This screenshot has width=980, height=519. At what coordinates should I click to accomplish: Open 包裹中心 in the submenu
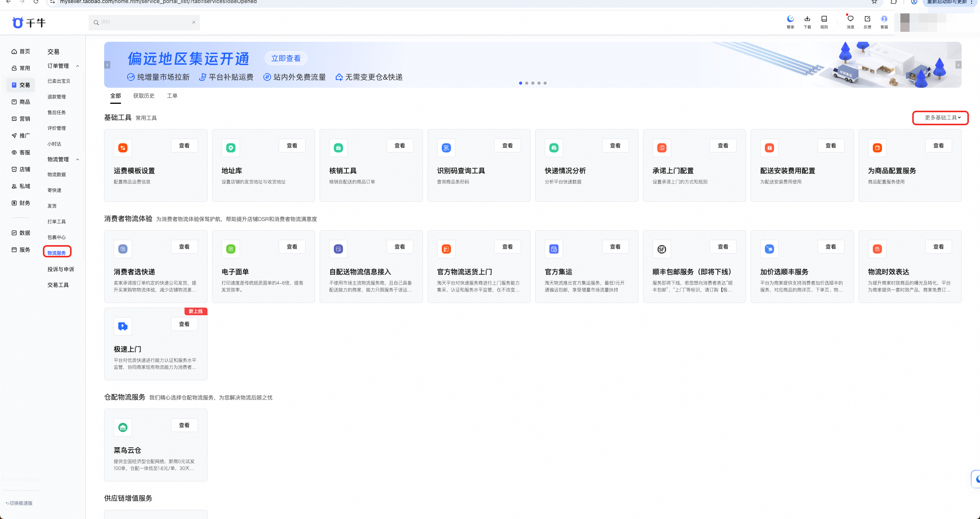tap(57, 237)
